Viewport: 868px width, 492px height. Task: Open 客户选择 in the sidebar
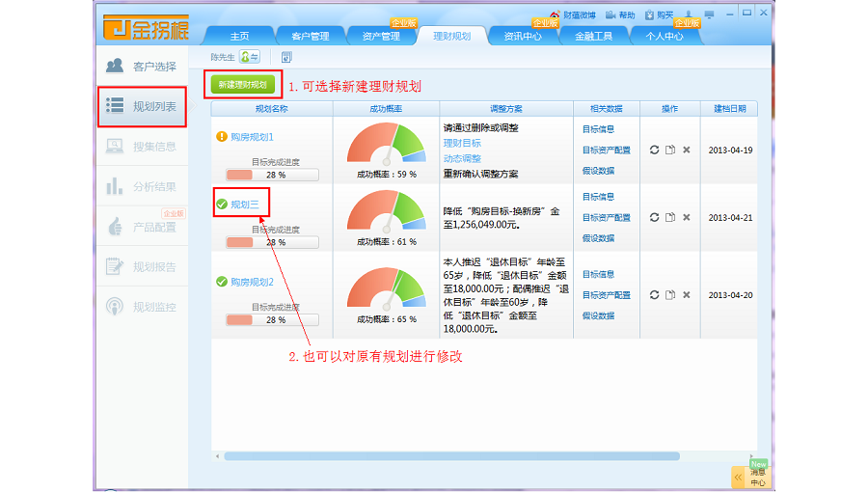point(145,67)
